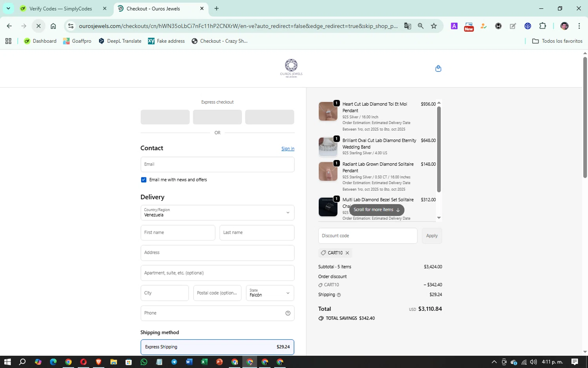Show hidden system tray icons
This screenshot has width=588, height=368.
click(494, 362)
